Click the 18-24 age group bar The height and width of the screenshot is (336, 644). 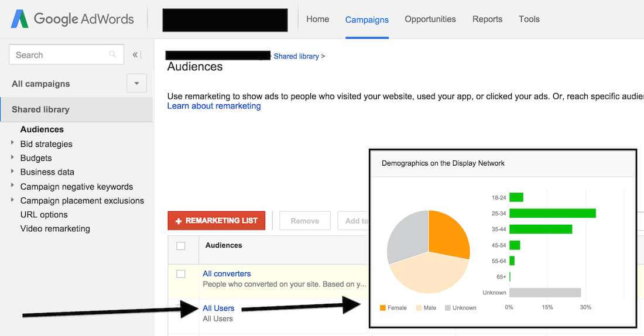(x=516, y=198)
